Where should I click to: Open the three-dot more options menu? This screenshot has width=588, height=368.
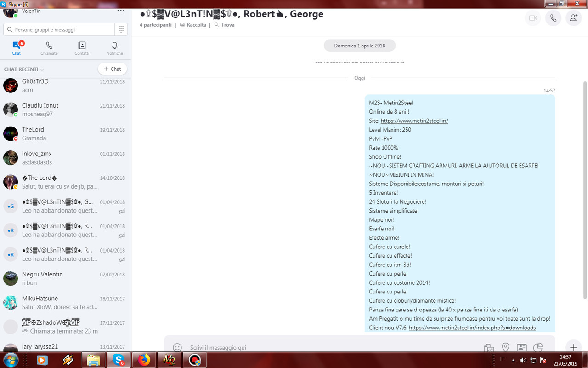(121, 10)
